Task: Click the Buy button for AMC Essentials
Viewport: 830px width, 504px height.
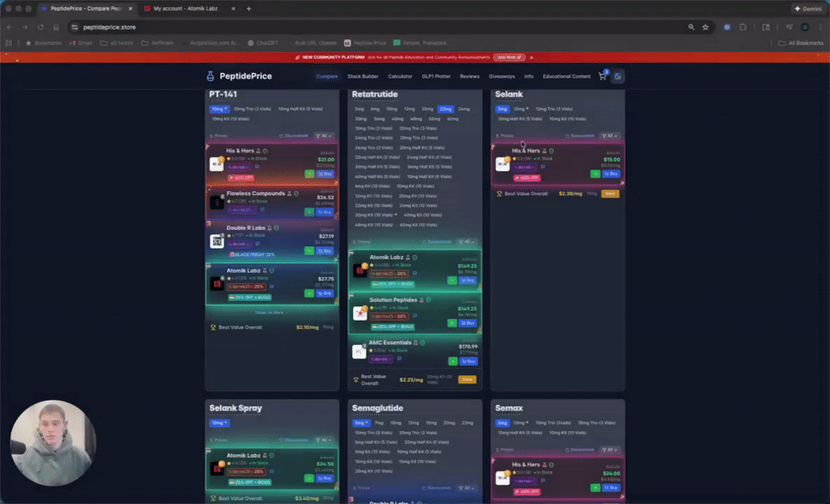Action: coord(467,361)
